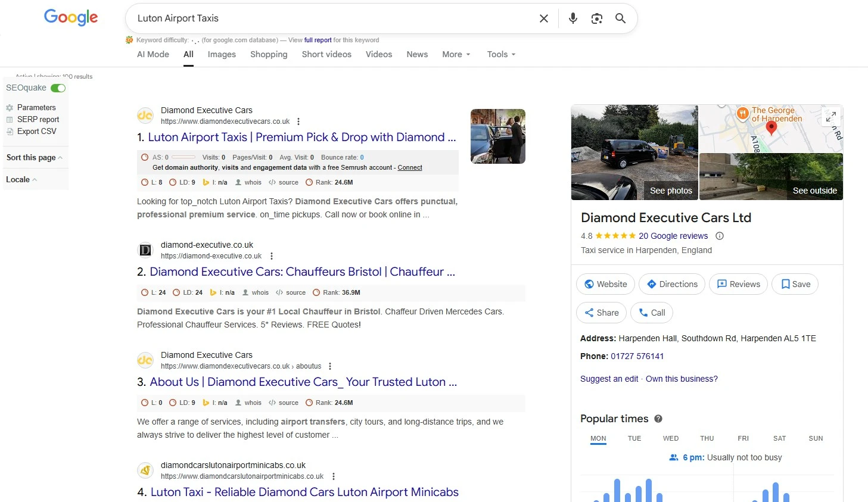Viewport: 868px width, 502px height.
Task: Open the three-dot menu for diamondexecutivecars.co.uk result 1
Action: [x=298, y=121]
